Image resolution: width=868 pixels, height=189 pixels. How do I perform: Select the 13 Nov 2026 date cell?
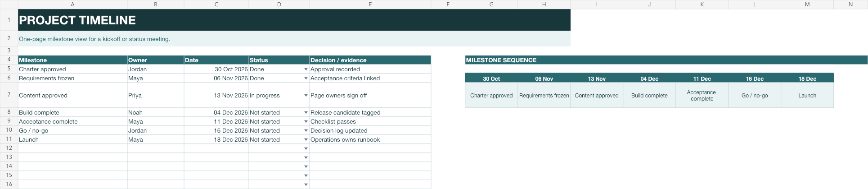click(x=216, y=95)
